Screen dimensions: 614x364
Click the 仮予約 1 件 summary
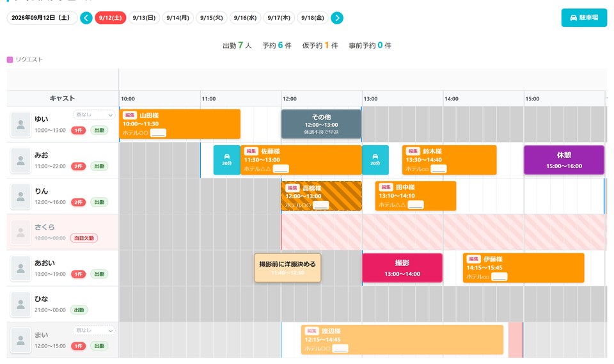(x=320, y=45)
